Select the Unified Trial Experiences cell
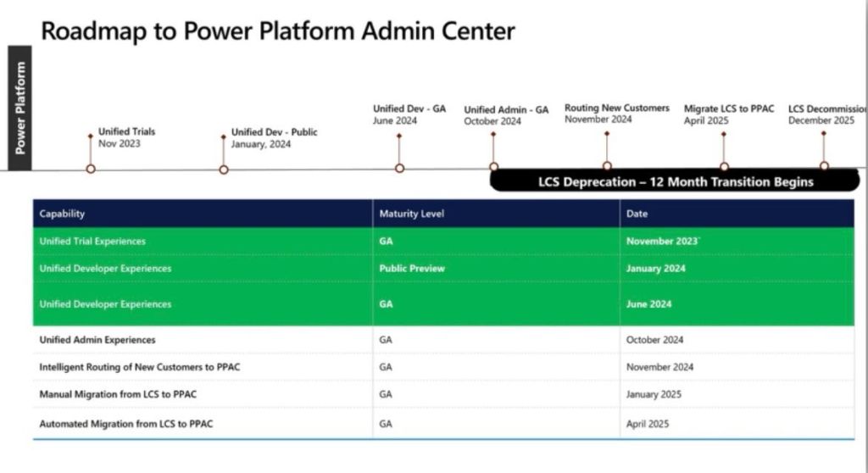This screenshot has height=473, width=868. coord(203,241)
